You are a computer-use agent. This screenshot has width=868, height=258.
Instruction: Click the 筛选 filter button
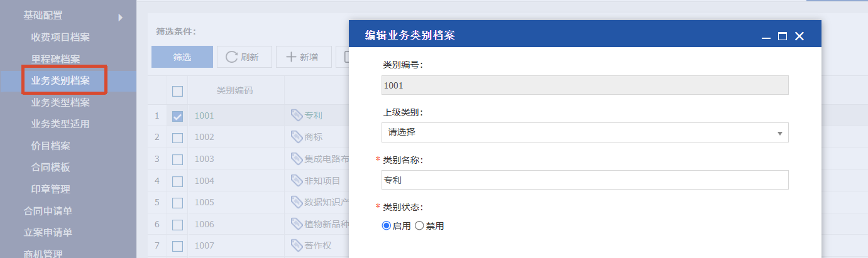pyautogui.click(x=182, y=56)
